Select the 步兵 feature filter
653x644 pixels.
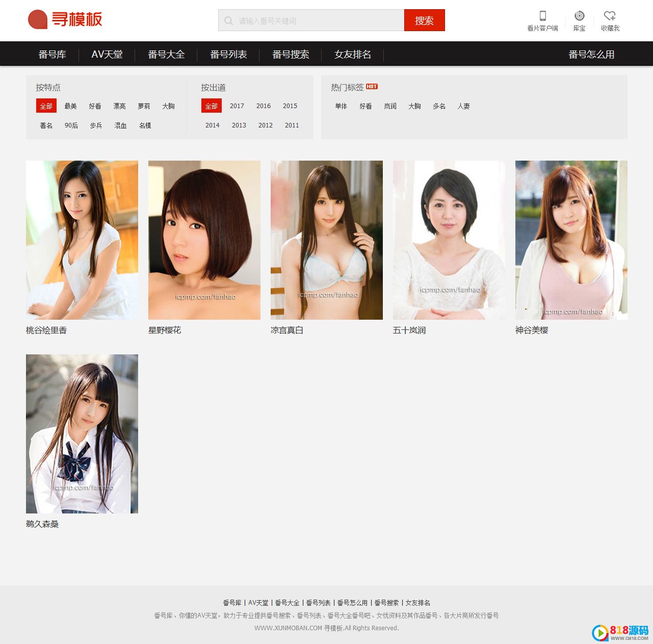coord(96,125)
